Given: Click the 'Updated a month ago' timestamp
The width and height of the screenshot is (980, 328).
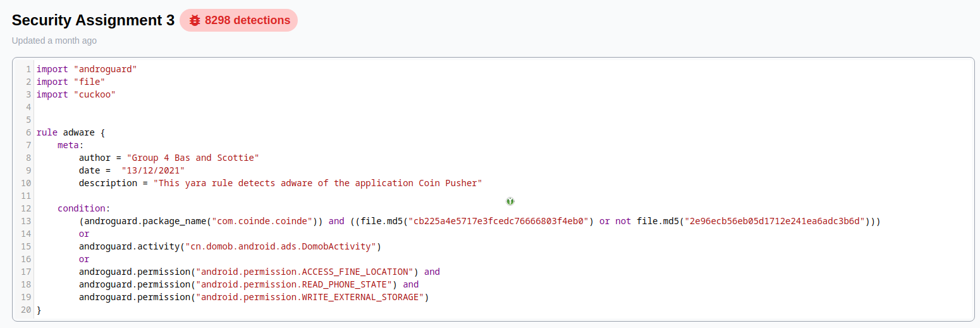Looking at the screenshot, I should click(54, 41).
